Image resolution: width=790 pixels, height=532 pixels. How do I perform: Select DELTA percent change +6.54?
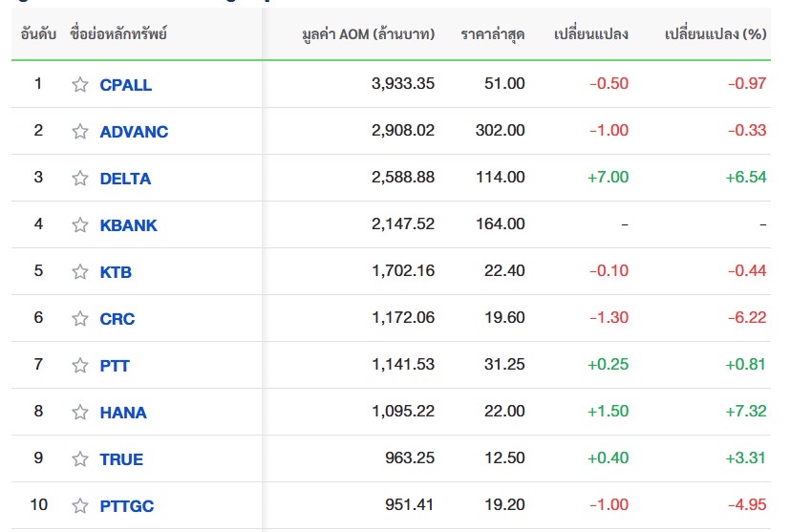pyautogui.click(x=746, y=178)
